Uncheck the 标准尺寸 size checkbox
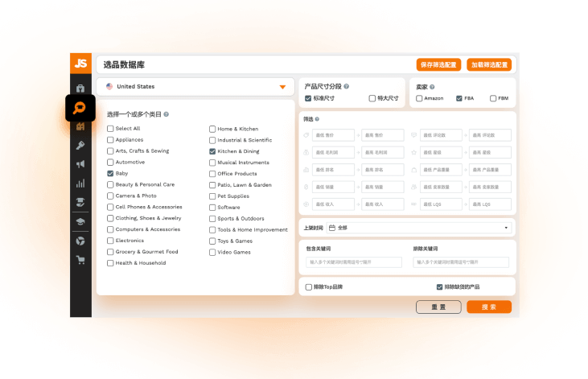The height and width of the screenshot is (379, 588). [308, 98]
